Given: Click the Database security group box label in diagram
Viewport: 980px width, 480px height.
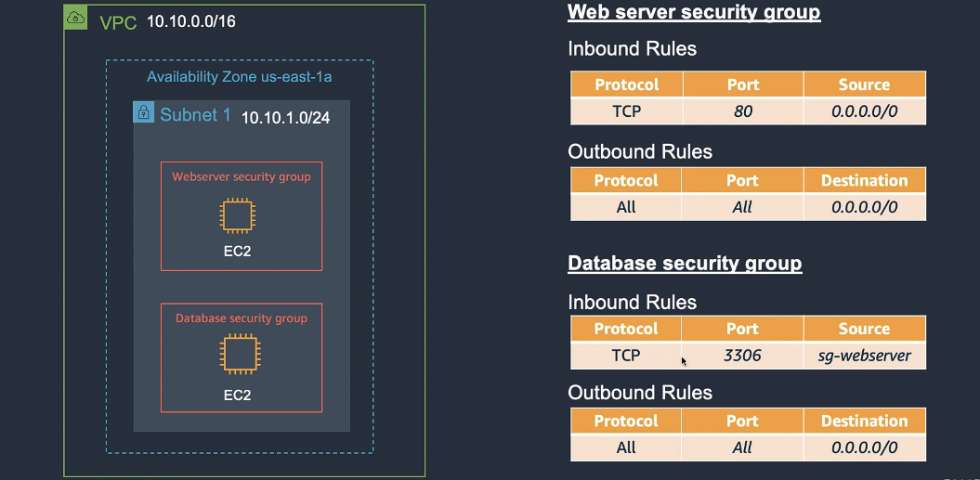Looking at the screenshot, I should pyautogui.click(x=242, y=318).
